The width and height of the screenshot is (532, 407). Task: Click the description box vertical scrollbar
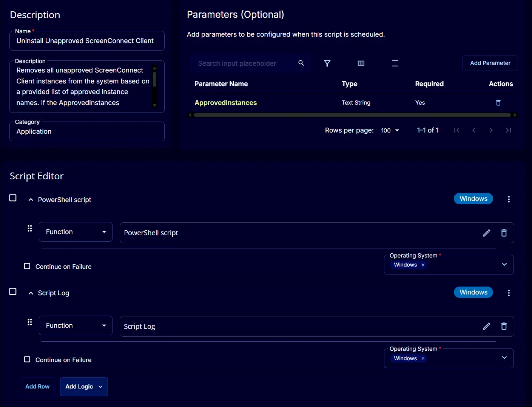154,86
